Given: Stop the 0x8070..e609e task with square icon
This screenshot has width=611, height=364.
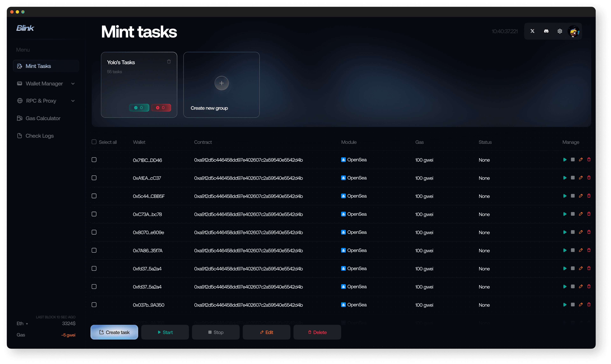Looking at the screenshot, I should coord(572,232).
